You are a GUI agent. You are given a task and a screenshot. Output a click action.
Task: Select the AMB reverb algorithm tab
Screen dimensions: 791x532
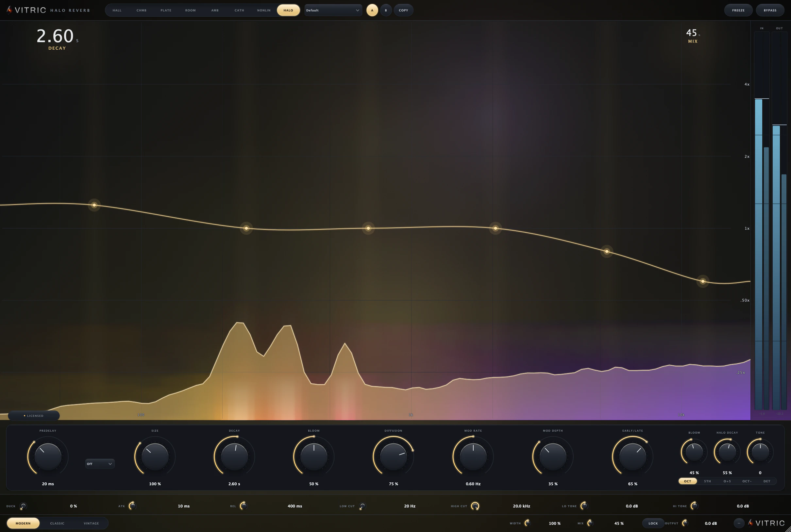click(x=215, y=10)
